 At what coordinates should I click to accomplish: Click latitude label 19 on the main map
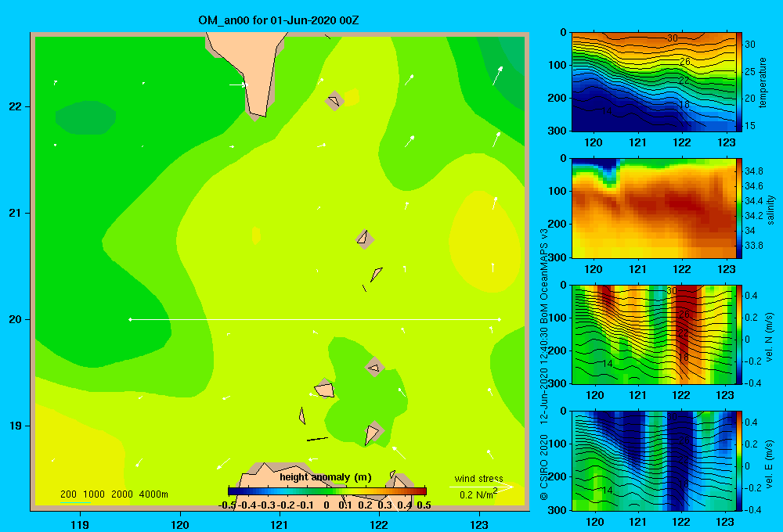click(16, 426)
